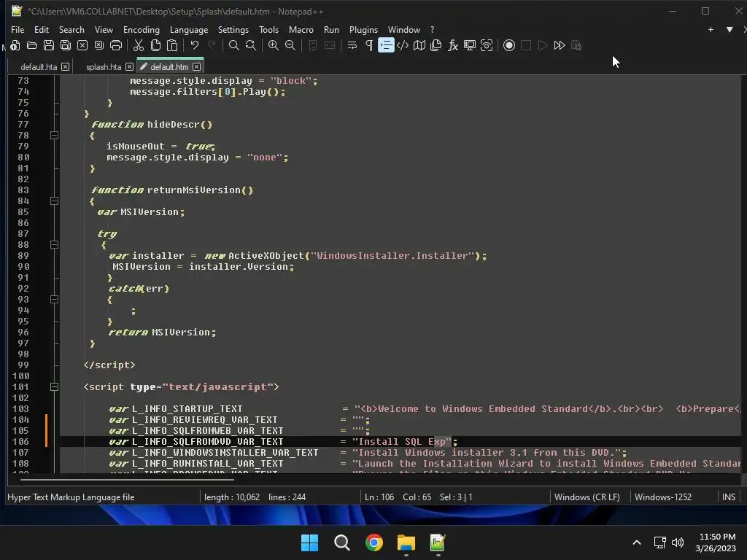Viewport: 747px width, 560px height.
Task: Open the Window menu
Action: click(x=404, y=29)
